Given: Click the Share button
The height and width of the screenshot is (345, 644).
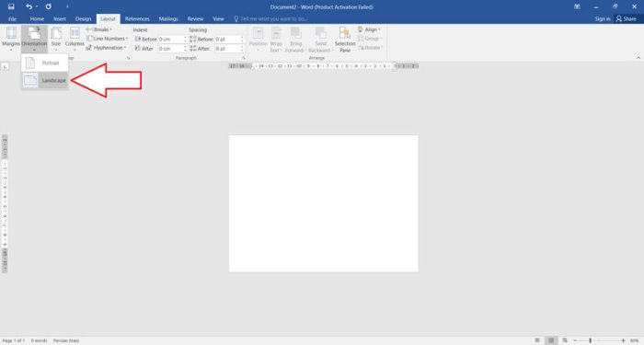Looking at the screenshot, I should click(626, 19).
